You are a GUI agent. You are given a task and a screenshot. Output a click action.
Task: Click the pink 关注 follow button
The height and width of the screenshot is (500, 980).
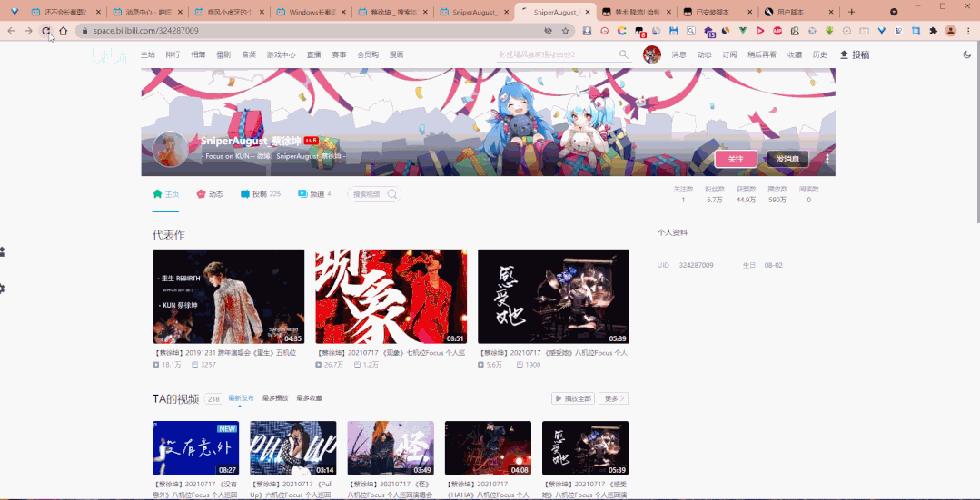[736, 159]
